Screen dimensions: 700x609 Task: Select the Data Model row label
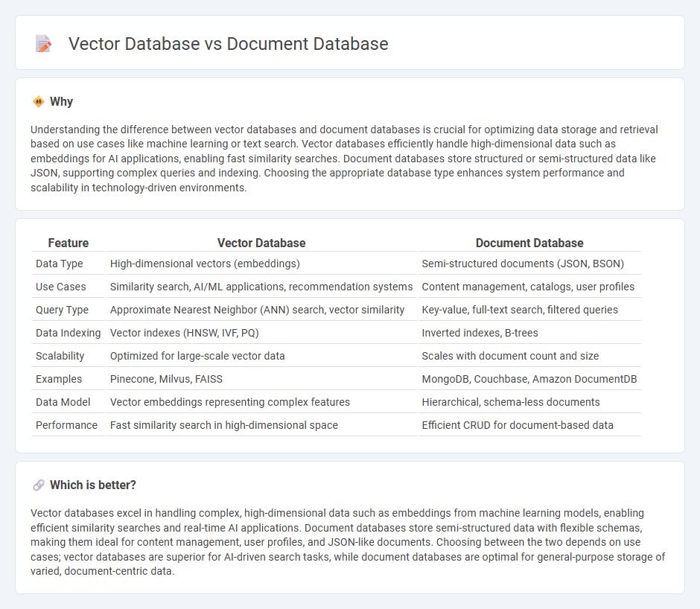(x=63, y=402)
